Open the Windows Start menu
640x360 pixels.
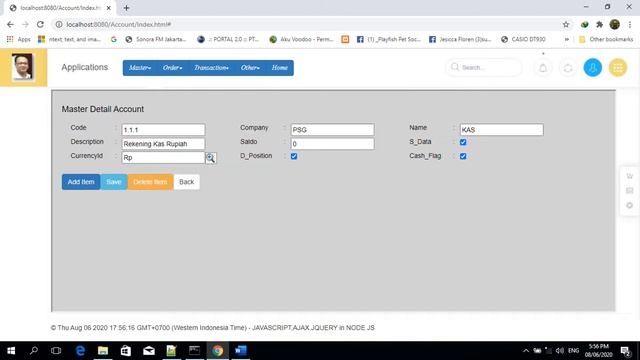(x=11, y=351)
